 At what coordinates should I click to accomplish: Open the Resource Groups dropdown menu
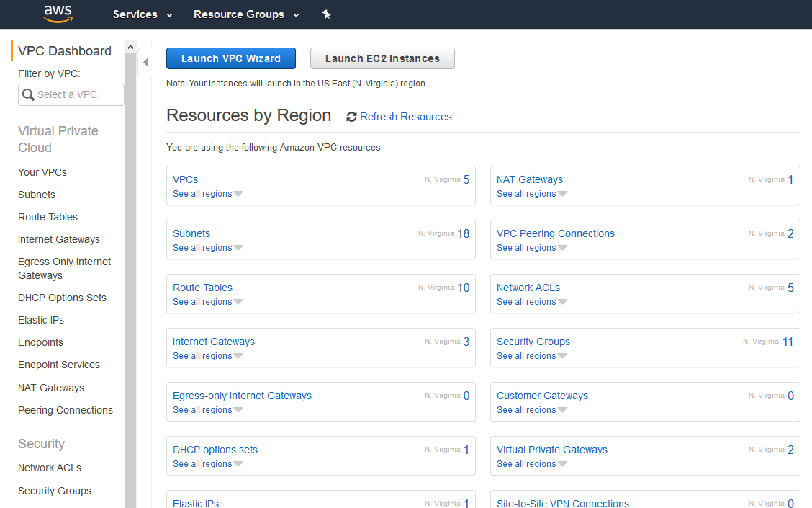click(246, 14)
